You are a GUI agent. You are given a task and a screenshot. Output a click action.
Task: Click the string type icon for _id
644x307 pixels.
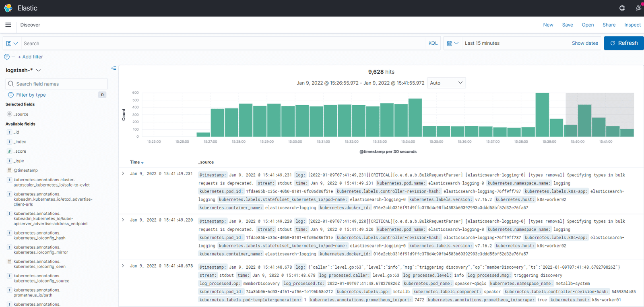(x=9, y=132)
